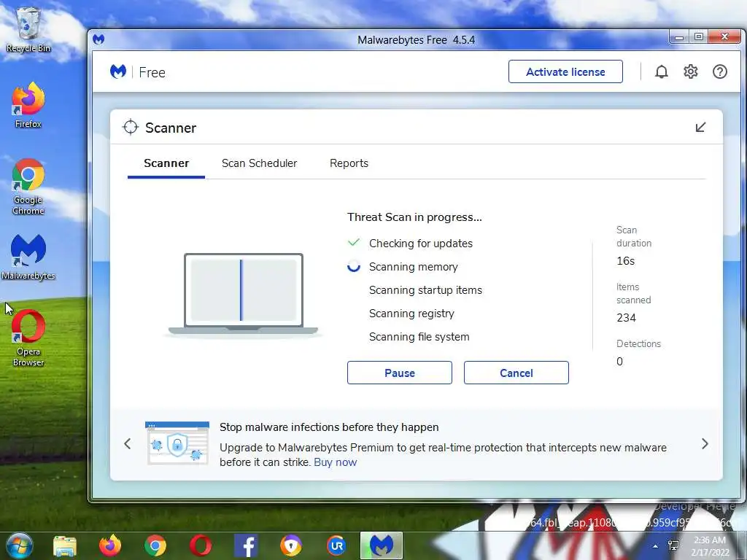The image size is (747, 560).
Task: Open the Windows Start button
Action: [x=20, y=545]
